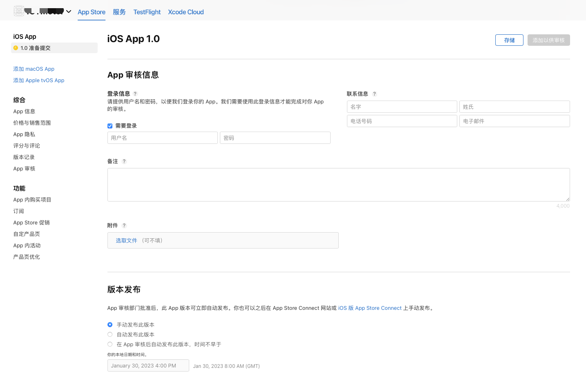The height and width of the screenshot is (392, 586).
Task: Click the Jan 30, 2023 8:00 AM (GMT) text
Action: click(226, 366)
